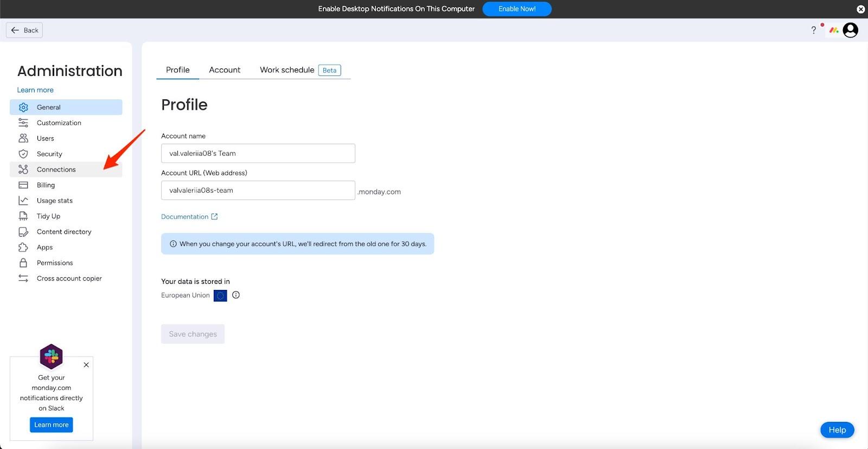Click the Apps puzzle piece icon
Image resolution: width=868 pixels, height=449 pixels.
(23, 248)
